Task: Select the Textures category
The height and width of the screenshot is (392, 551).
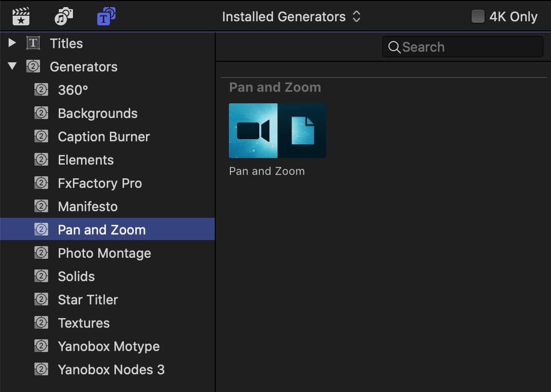Action: point(84,323)
